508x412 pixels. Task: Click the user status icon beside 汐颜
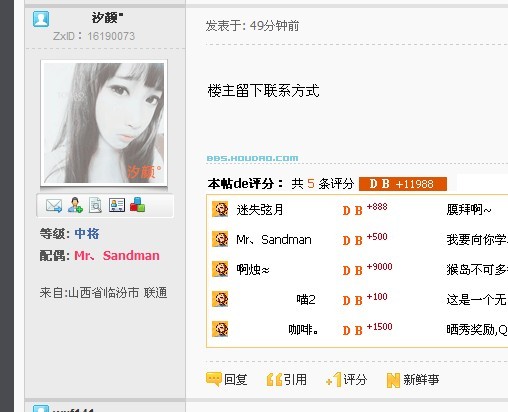click(41, 19)
